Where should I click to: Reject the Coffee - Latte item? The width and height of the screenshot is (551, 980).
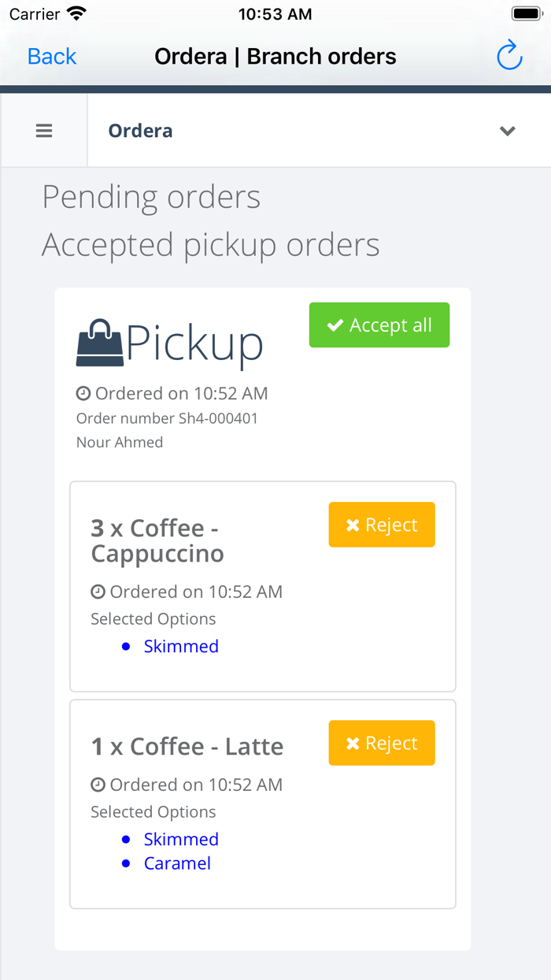pyautogui.click(x=382, y=743)
